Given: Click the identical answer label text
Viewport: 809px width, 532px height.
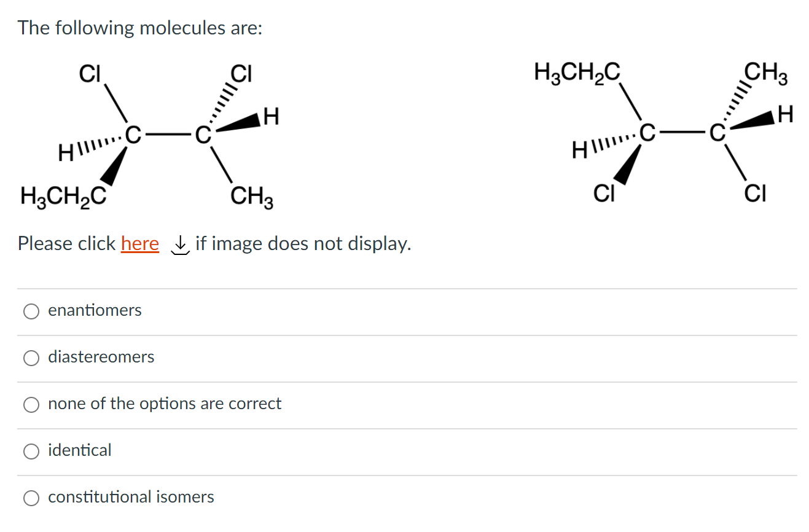Looking at the screenshot, I should 80,450.
